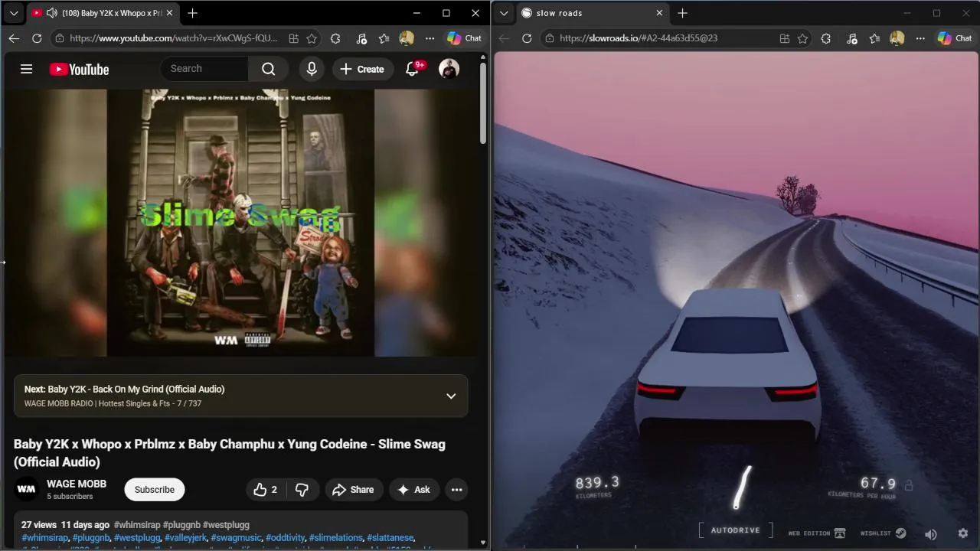Open browser settings menu in the slow roads window
The width and height of the screenshot is (980, 551).
(920, 38)
